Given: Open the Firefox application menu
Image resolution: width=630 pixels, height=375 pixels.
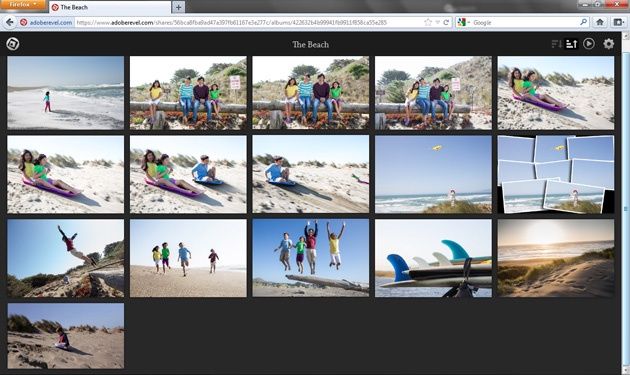Looking at the screenshot, I should tap(23, 5).
